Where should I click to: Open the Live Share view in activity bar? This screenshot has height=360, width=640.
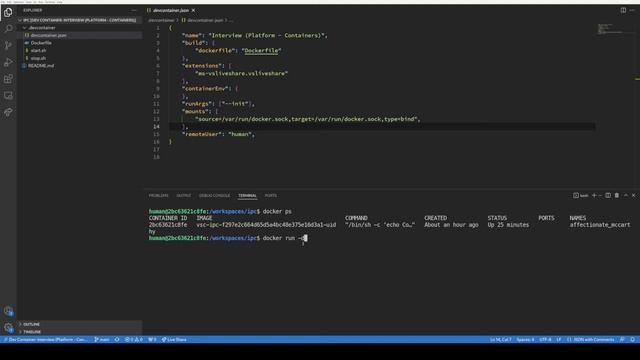click(8, 112)
